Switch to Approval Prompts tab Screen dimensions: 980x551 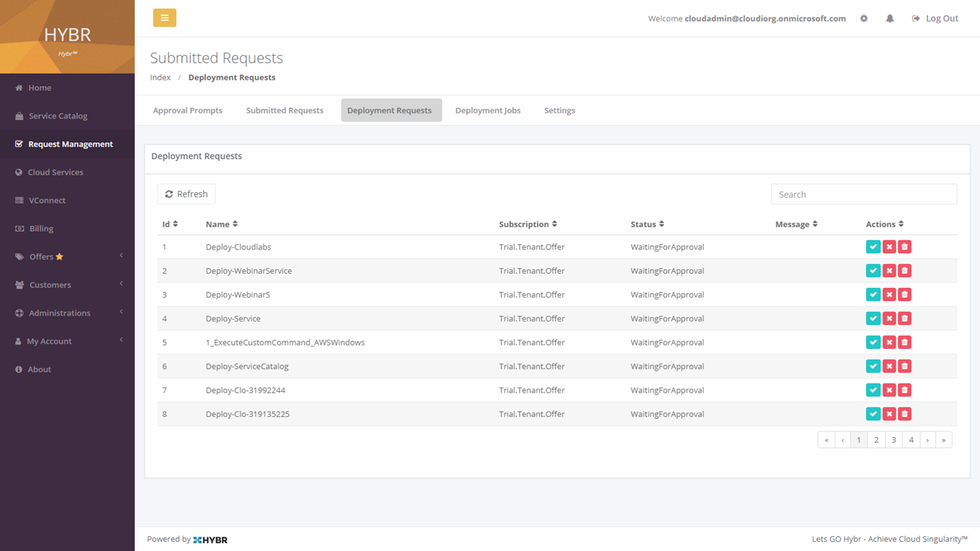188,110
